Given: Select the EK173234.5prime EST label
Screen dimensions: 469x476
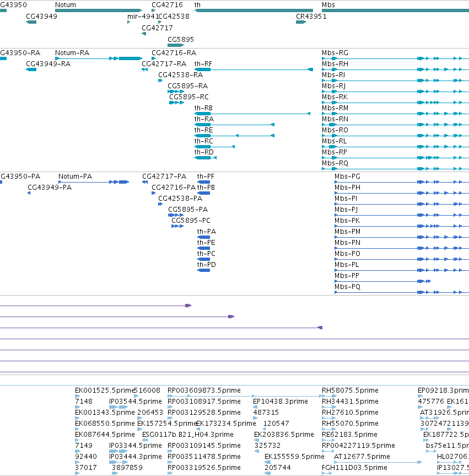Looking at the screenshot, I should (227, 424).
